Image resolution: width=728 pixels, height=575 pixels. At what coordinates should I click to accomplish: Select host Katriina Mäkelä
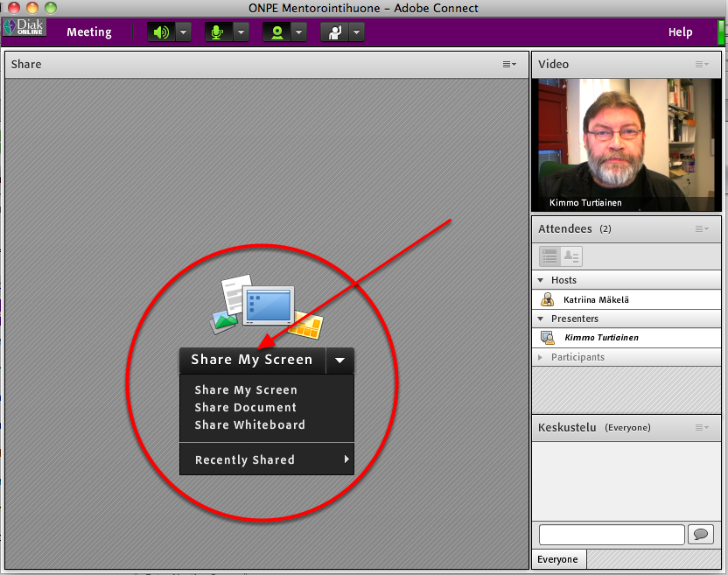click(626, 300)
